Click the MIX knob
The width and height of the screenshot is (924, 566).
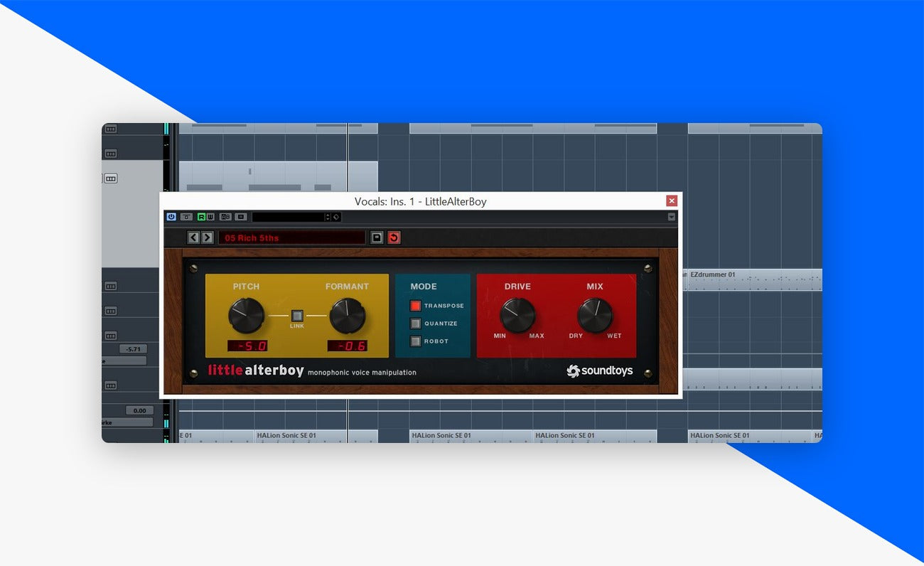[595, 316]
